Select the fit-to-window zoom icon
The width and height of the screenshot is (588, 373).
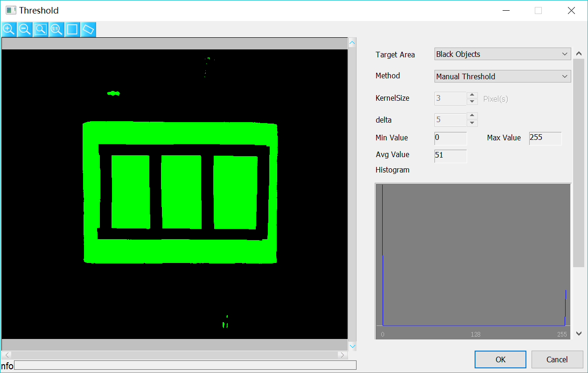[41, 29]
